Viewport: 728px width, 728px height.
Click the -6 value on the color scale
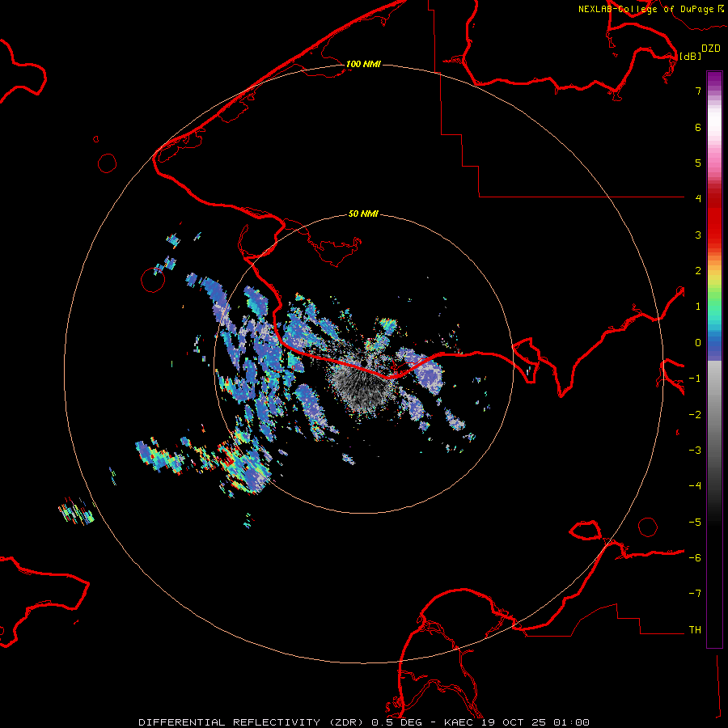[x=695, y=558]
